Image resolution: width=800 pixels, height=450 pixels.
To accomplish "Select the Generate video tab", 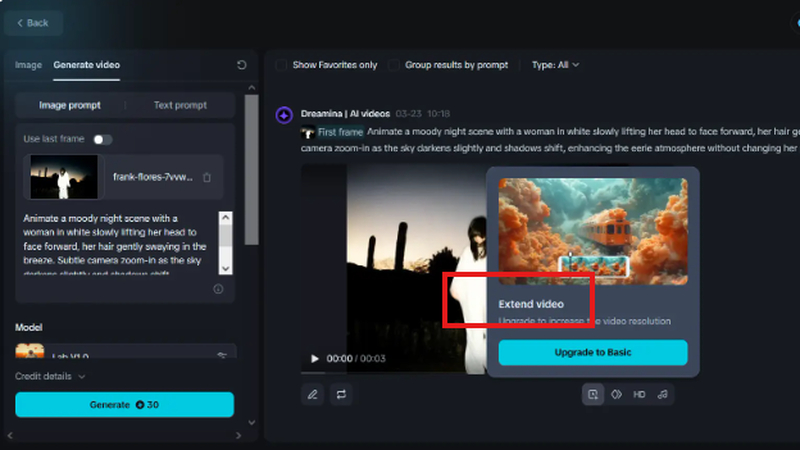I will pos(87,65).
